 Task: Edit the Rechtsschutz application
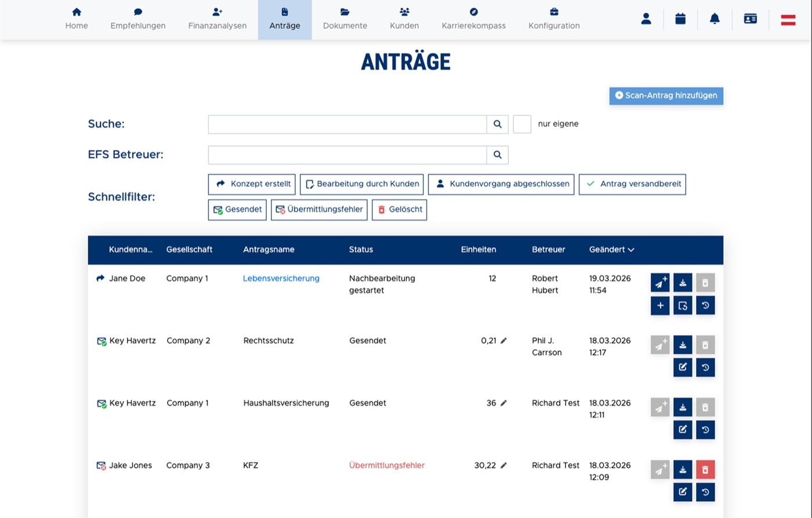click(683, 367)
